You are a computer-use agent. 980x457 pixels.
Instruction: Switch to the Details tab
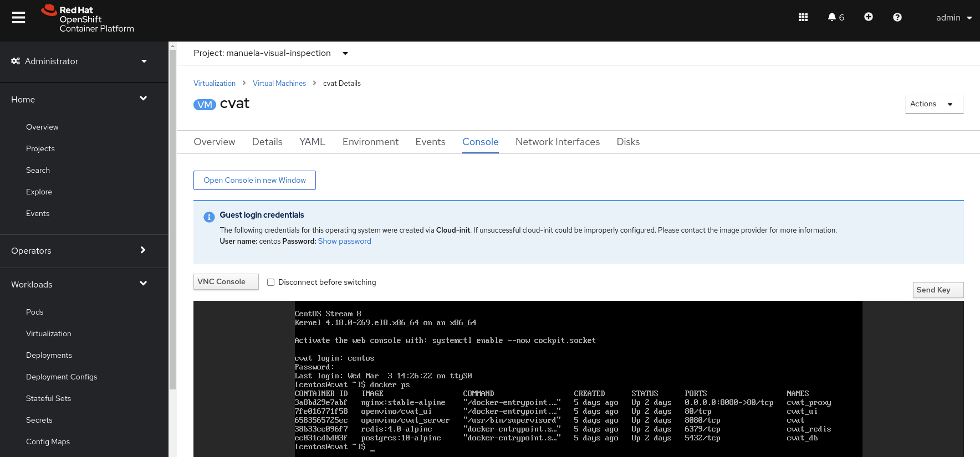tap(267, 142)
